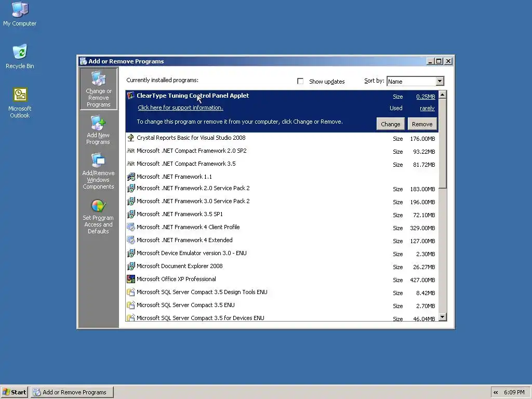
Task: Select Microsoft Device Emulator version 3.0 - ENU
Action: (282, 253)
